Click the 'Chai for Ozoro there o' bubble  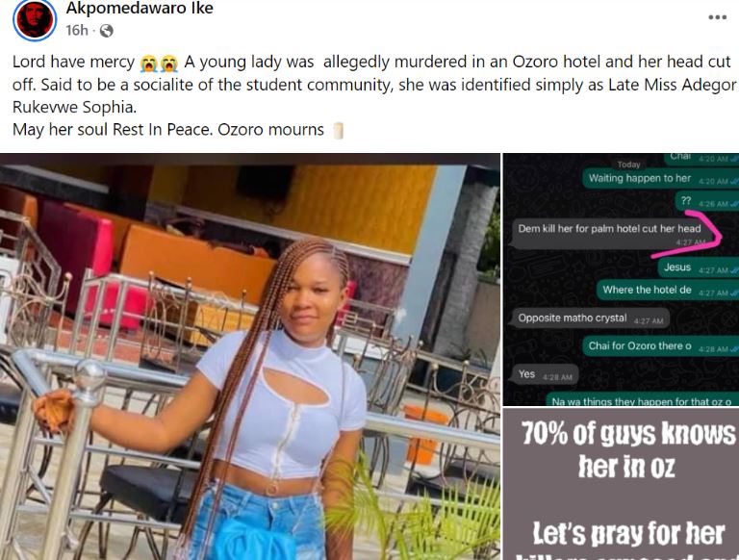click(661, 346)
